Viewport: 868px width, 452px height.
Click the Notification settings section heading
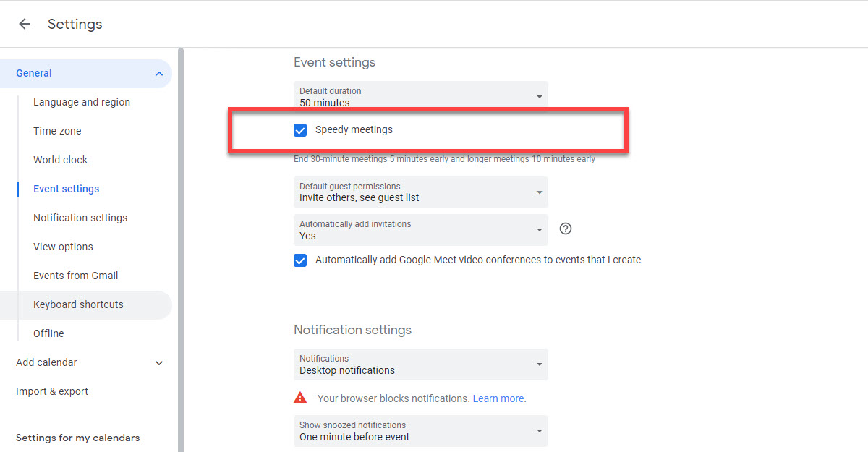pyautogui.click(x=352, y=330)
